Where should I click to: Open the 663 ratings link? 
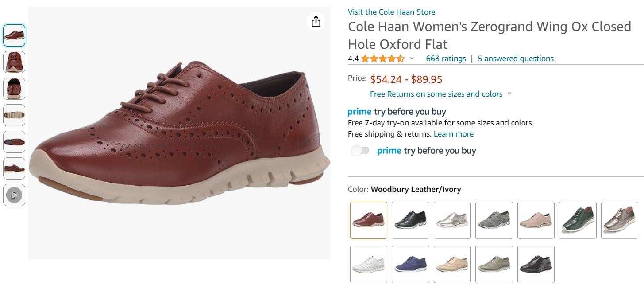(446, 59)
